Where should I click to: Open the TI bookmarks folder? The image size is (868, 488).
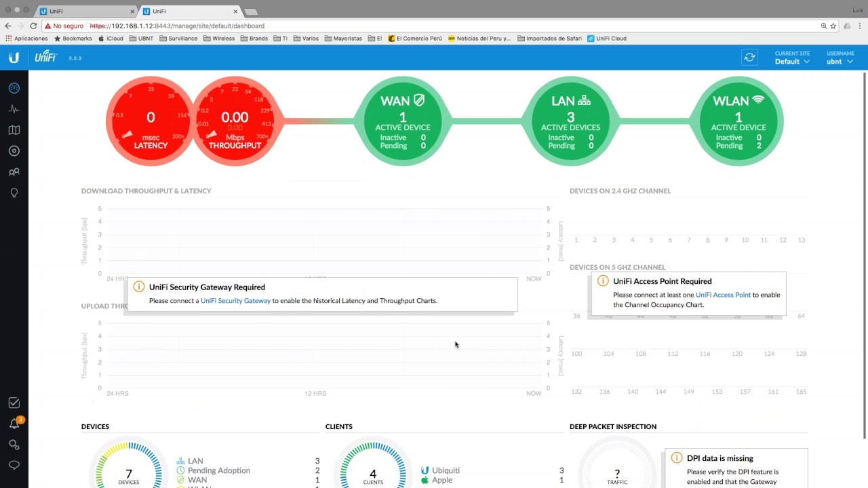pyautogui.click(x=281, y=39)
